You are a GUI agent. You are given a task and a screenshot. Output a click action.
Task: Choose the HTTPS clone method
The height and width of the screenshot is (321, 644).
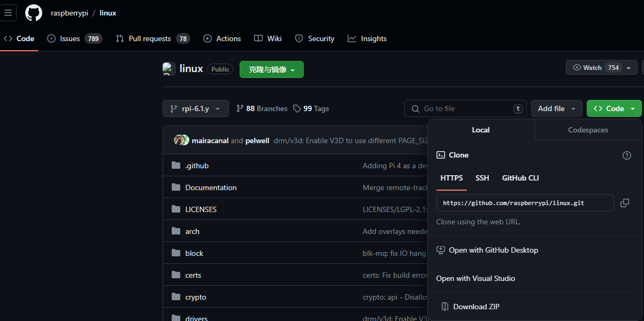pyautogui.click(x=451, y=178)
